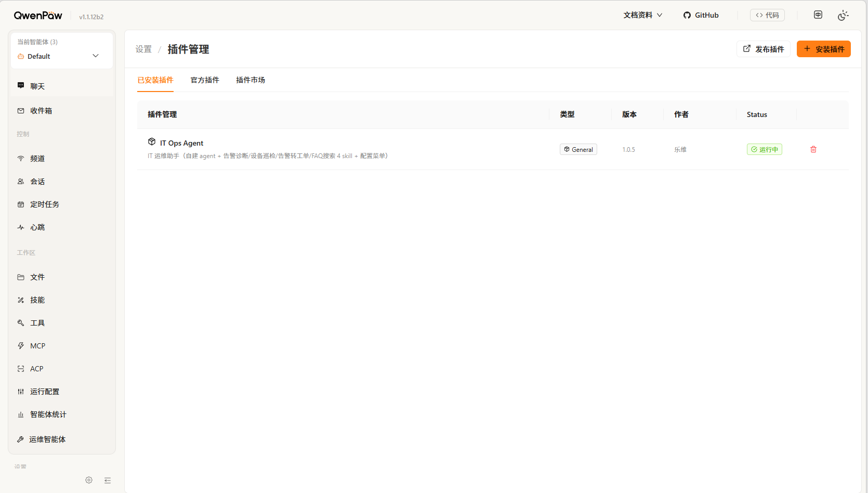Switch to the 官方插件 tab
The width and height of the screenshot is (868, 493).
[205, 80]
